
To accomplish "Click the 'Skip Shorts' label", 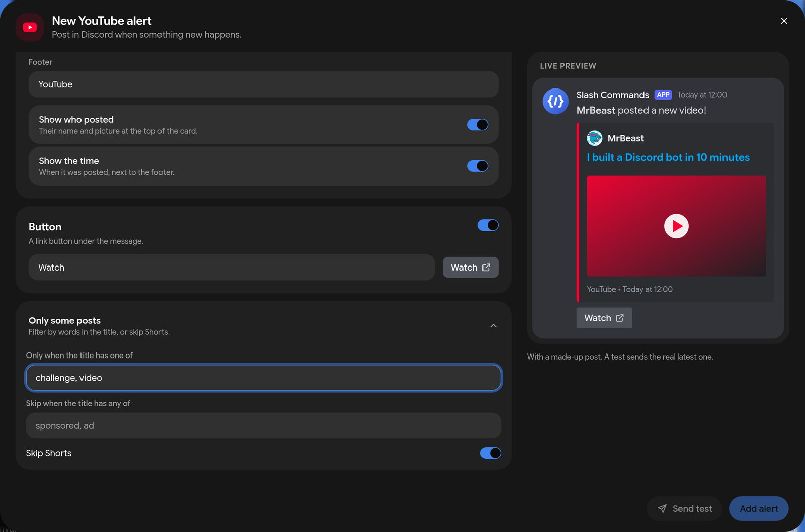I will point(49,453).
